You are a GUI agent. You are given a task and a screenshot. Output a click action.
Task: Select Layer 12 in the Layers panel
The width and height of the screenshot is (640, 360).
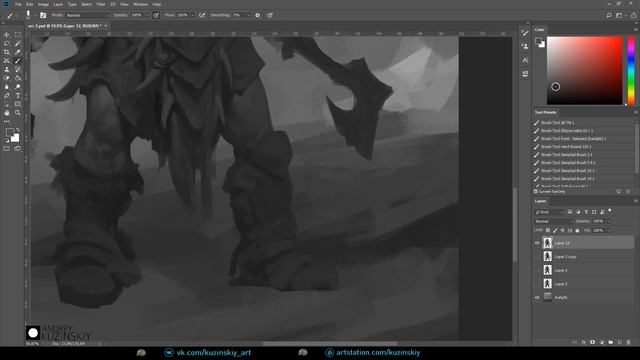click(588, 243)
